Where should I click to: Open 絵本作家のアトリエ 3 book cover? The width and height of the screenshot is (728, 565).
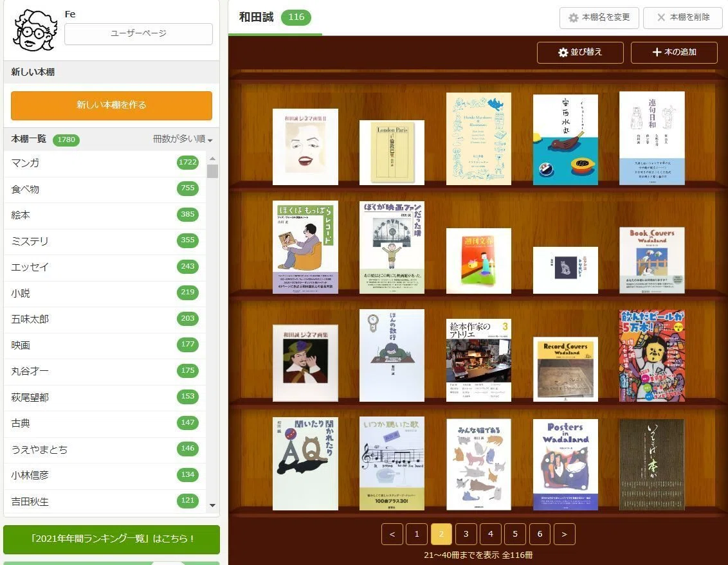click(x=478, y=360)
